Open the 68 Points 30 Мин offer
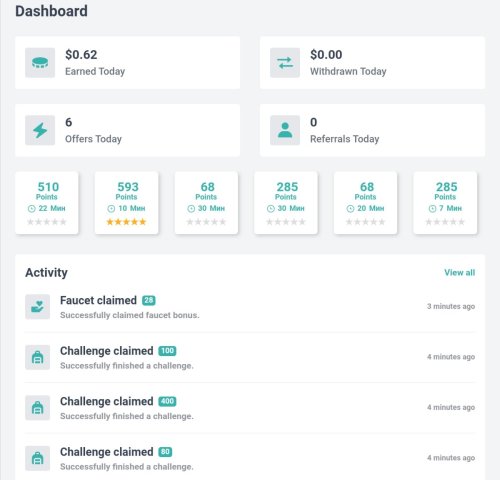Screen dimensions: 500x480 (x=206, y=203)
